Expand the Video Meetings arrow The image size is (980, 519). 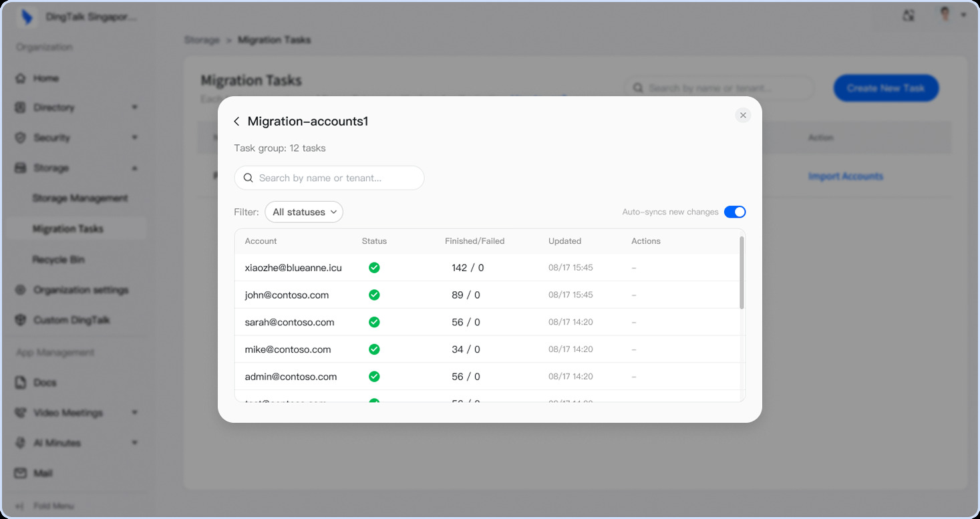134,413
